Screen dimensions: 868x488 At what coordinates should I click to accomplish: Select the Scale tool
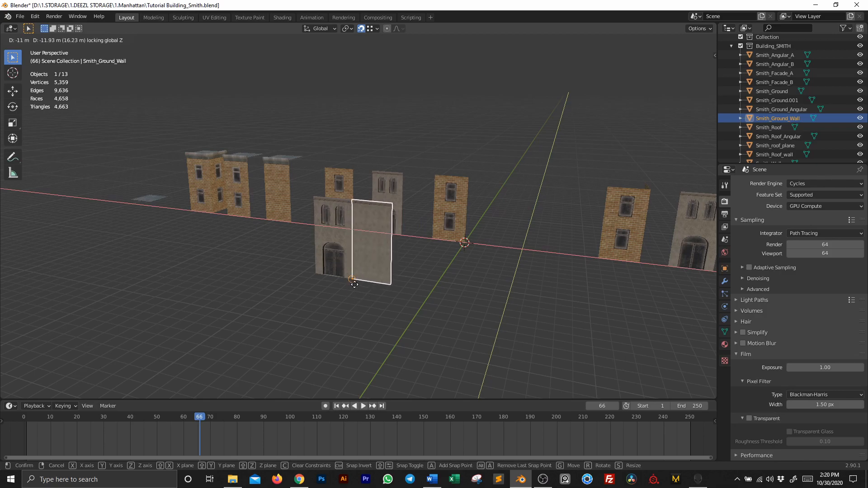pos(13,123)
